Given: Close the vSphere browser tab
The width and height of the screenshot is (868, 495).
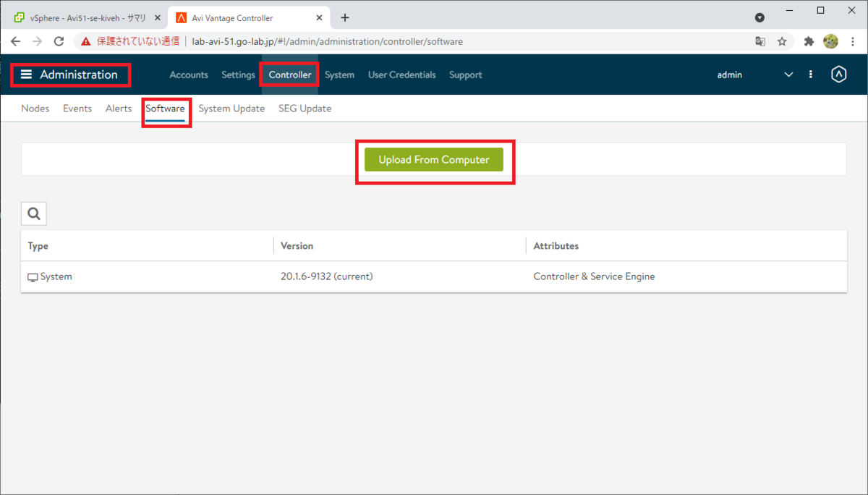Looking at the screenshot, I should click(x=158, y=17).
